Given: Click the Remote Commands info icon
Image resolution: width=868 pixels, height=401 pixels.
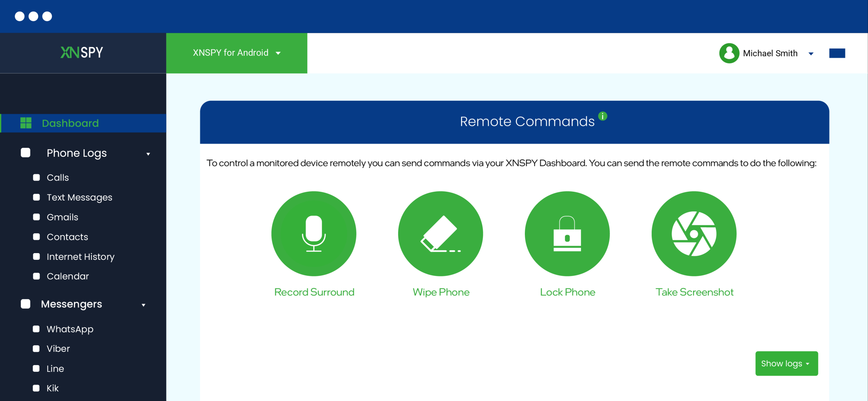Looking at the screenshot, I should [603, 116].
